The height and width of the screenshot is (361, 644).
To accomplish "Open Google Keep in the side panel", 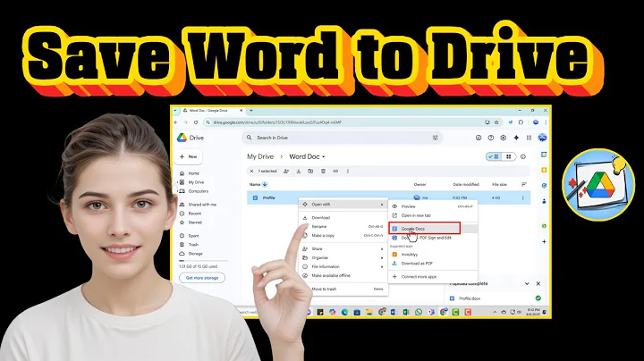I will (x=544, y=170).
